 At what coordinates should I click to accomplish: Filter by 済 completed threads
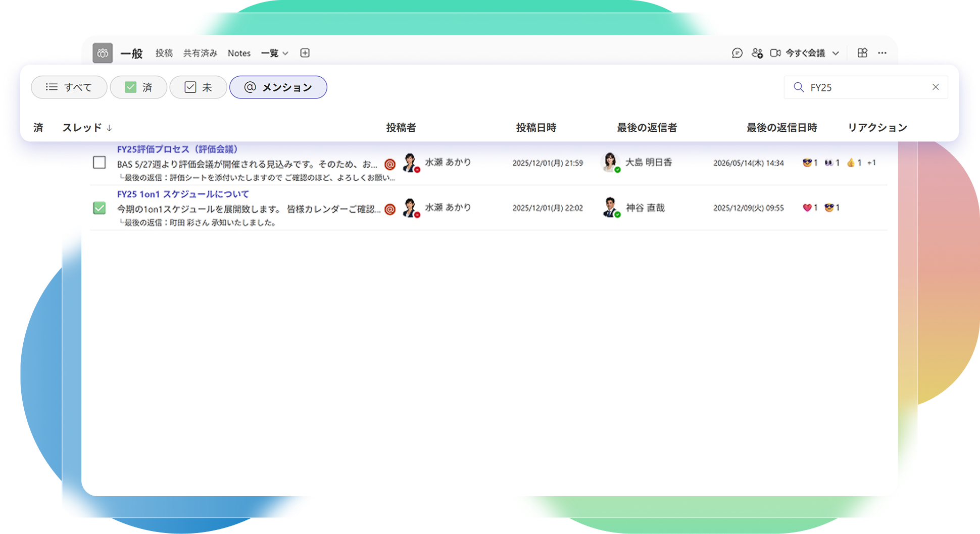138,87
